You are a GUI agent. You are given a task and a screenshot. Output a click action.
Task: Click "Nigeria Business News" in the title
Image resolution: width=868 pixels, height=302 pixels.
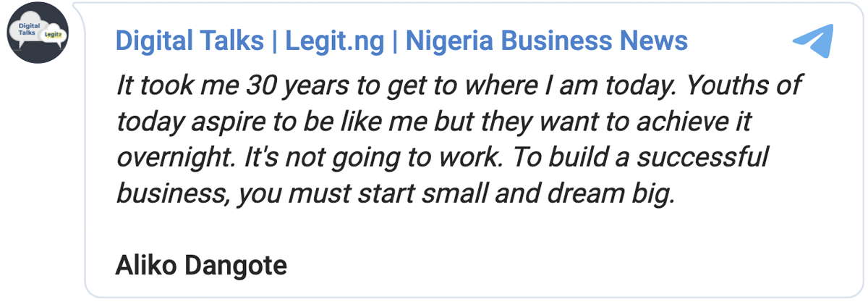tap(546, 41)
